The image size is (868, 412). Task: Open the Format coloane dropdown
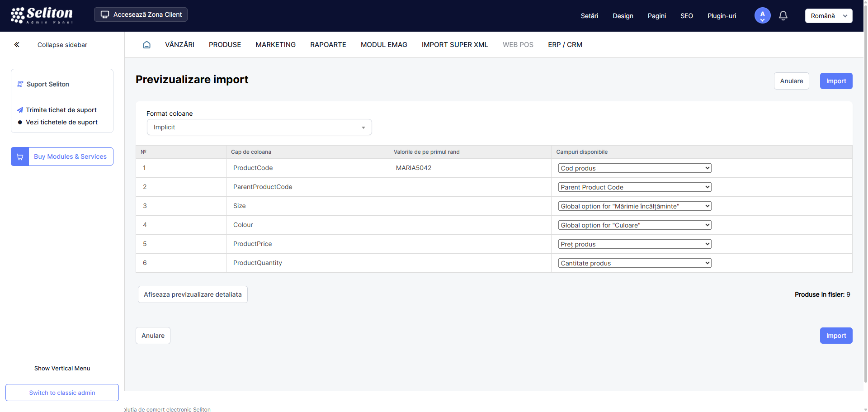pos(259,128)
